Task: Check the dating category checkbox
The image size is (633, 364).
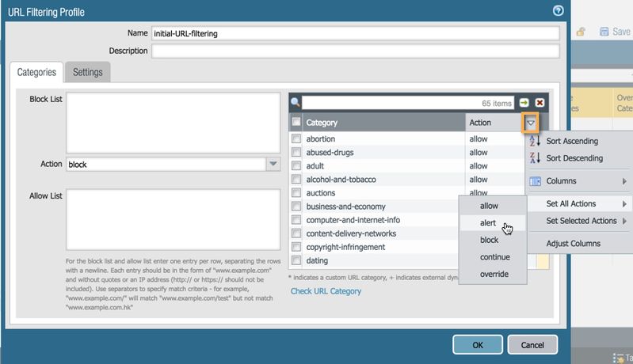Action: 296,260
